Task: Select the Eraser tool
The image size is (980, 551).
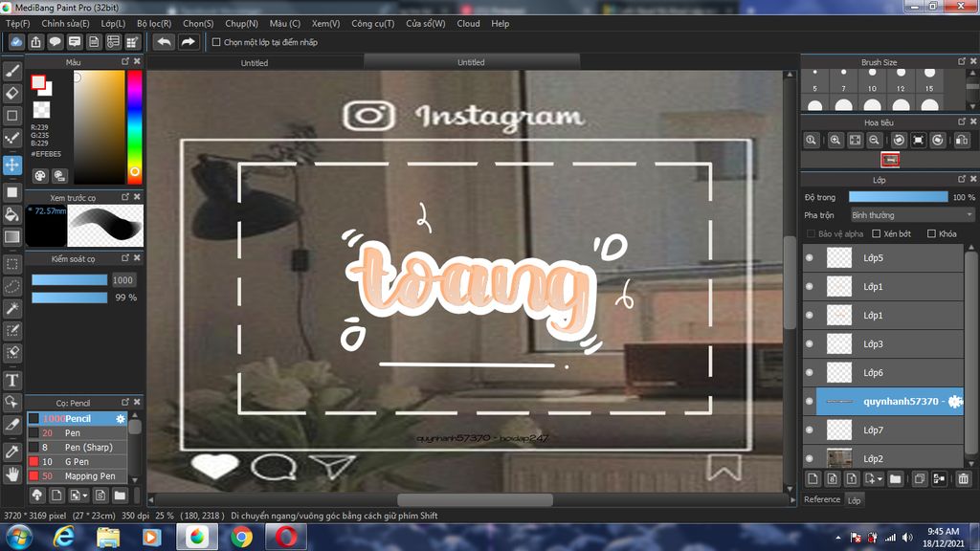Action: [11, 93]
